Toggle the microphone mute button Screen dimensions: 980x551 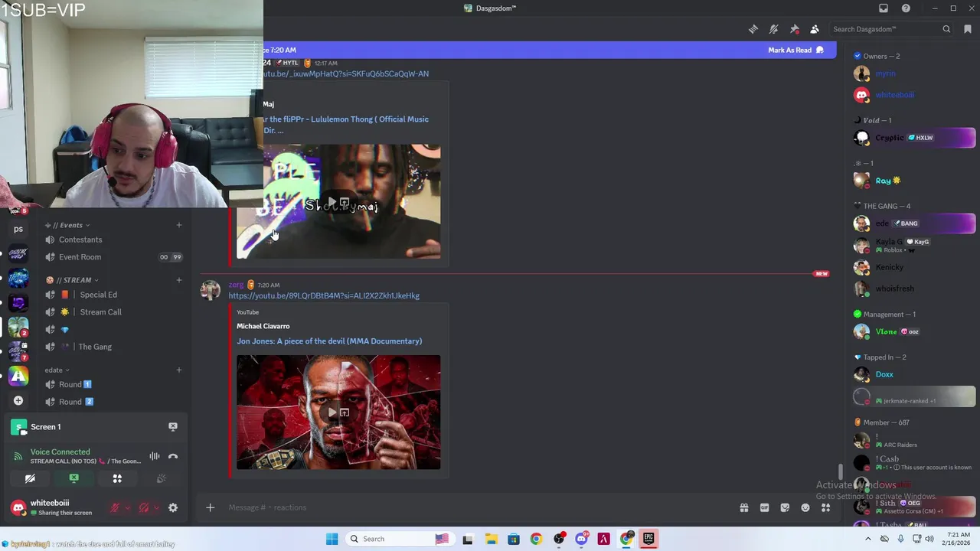[115, 507]
